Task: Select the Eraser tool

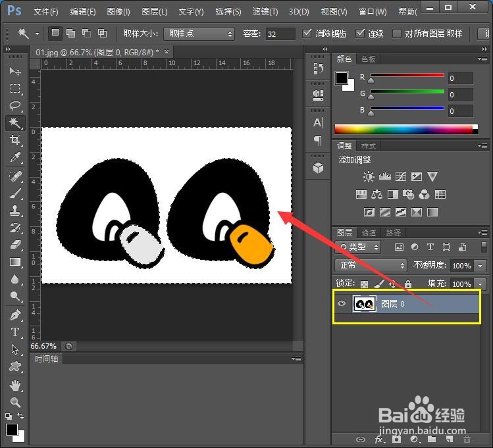Action: pyautogui.click(x=14, y=245)
